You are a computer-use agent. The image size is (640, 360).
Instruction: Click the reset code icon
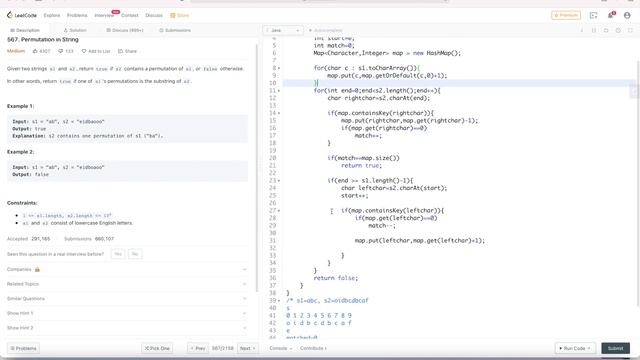(606, 30)
